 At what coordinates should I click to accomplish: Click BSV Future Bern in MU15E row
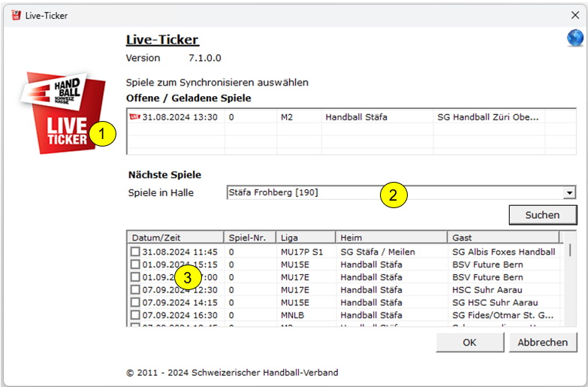pos(487,265)
